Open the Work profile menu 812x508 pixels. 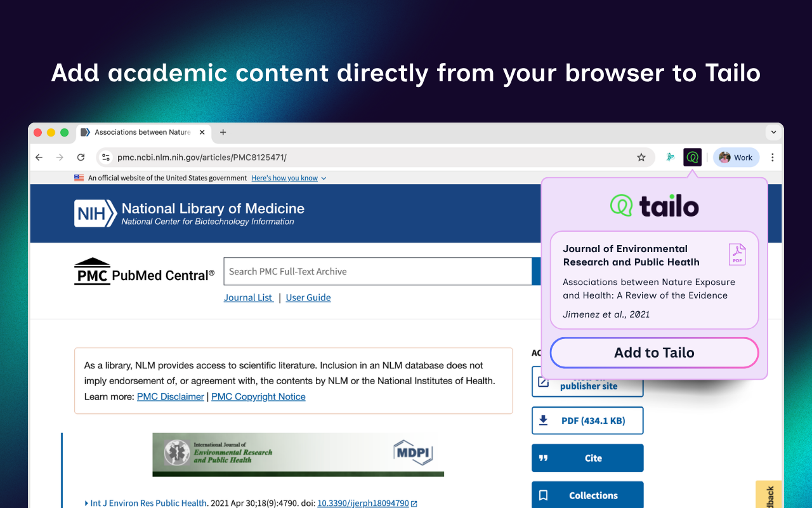[x=736, y=157]
